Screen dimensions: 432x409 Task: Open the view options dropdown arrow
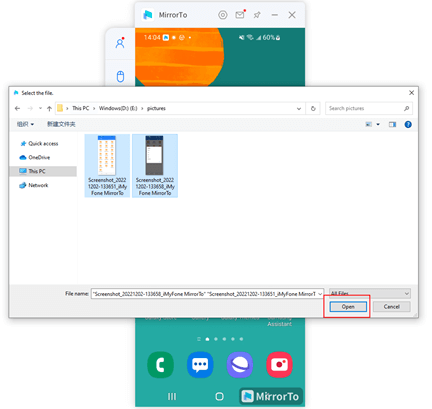pos(378,124)
